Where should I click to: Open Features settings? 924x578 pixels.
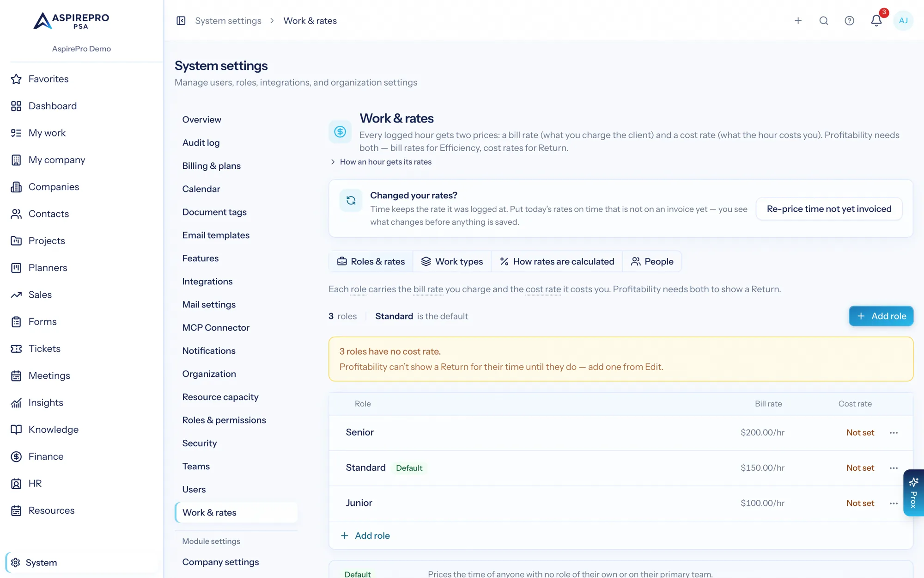[x=237, y=258]
